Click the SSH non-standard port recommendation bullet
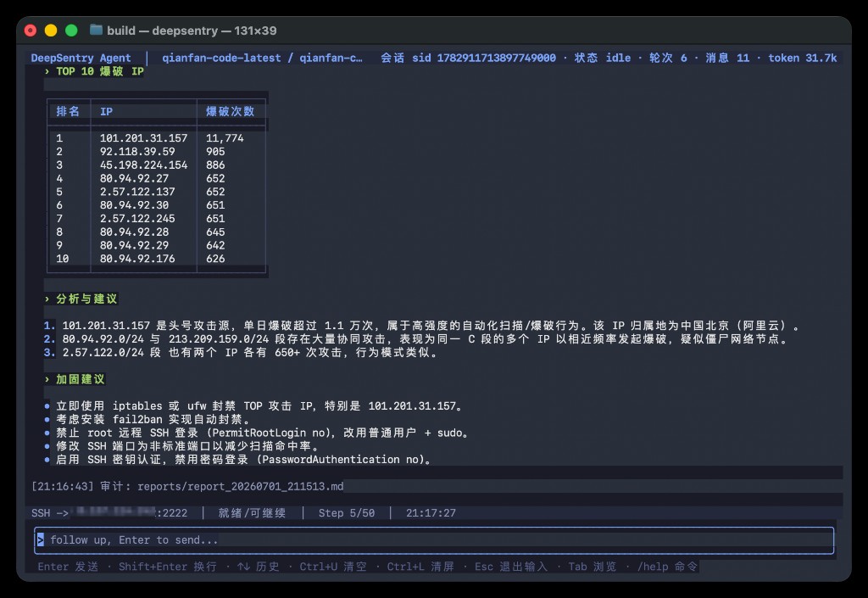 click(182, 445)
